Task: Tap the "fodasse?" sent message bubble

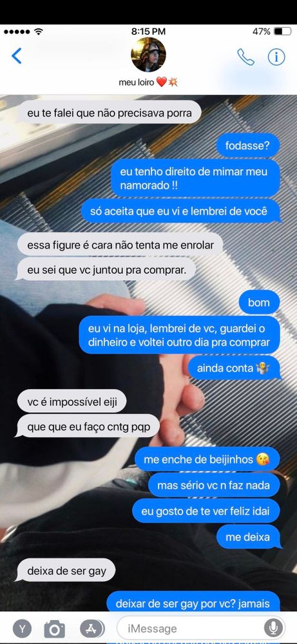Action: click(x=247, y=145)
